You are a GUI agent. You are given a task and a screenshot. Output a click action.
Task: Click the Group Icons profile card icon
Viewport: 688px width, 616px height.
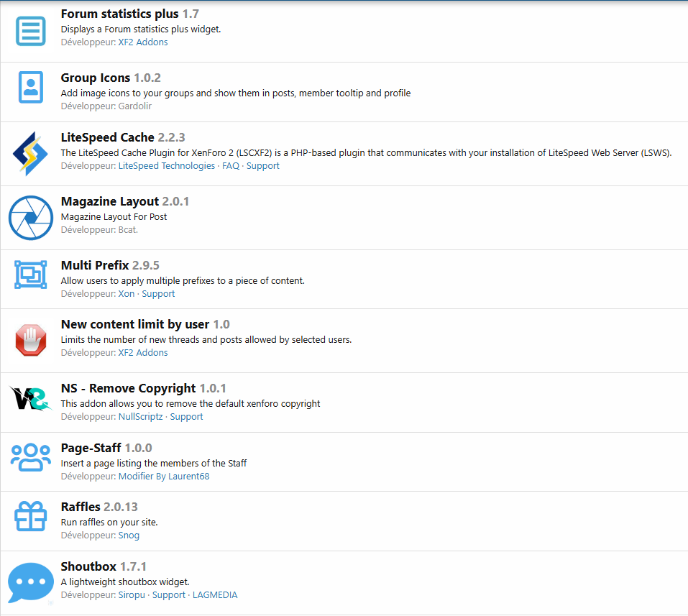(31, 87)
